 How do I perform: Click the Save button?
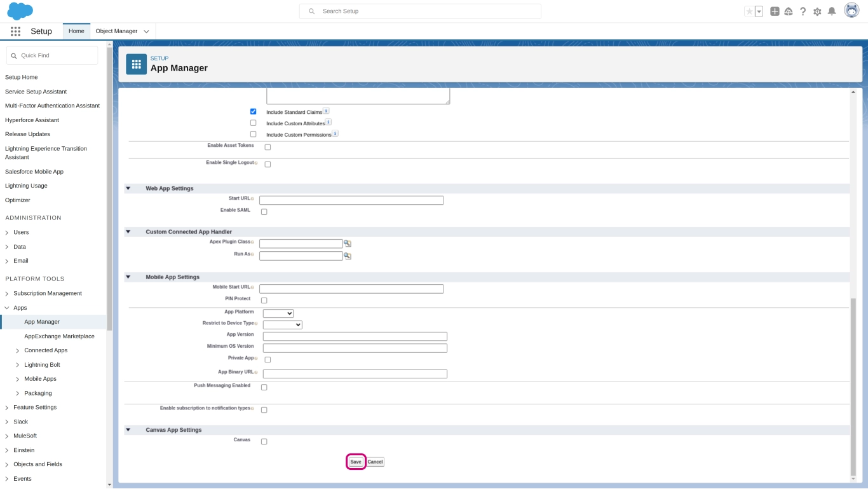356,462
